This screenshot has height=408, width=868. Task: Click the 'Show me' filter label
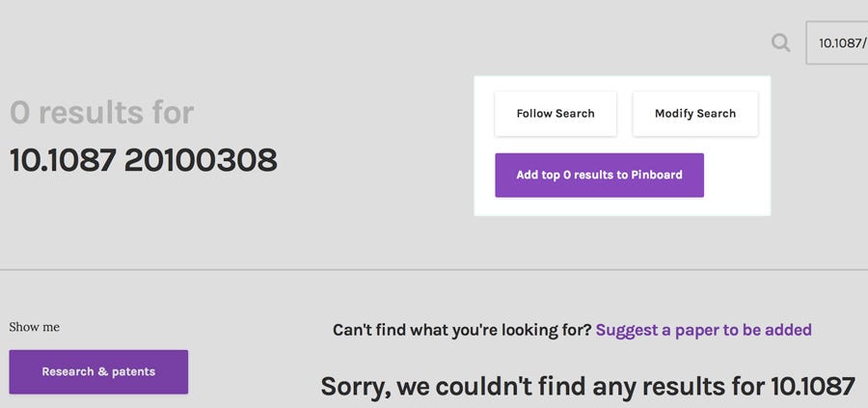coord(35,327)
